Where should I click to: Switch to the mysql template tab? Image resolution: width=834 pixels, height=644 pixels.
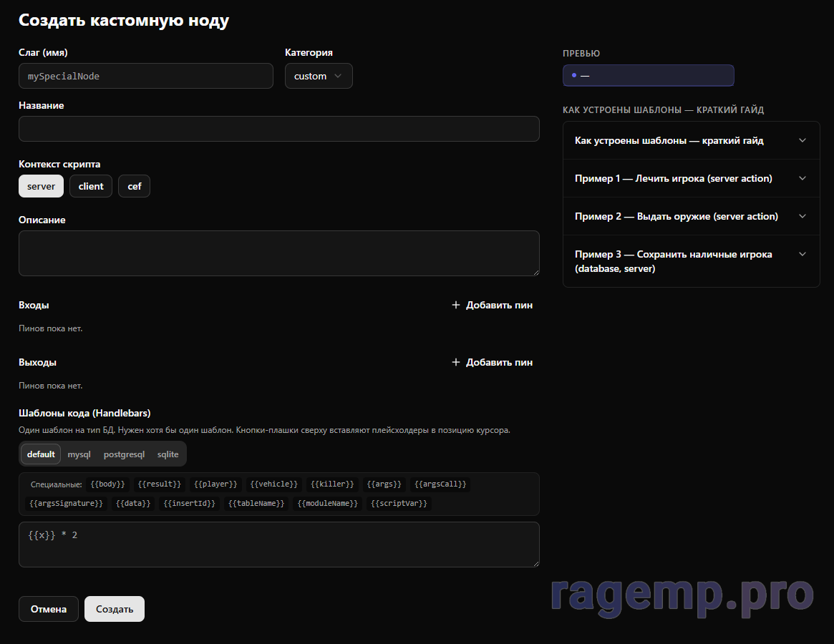pos(79,454)
